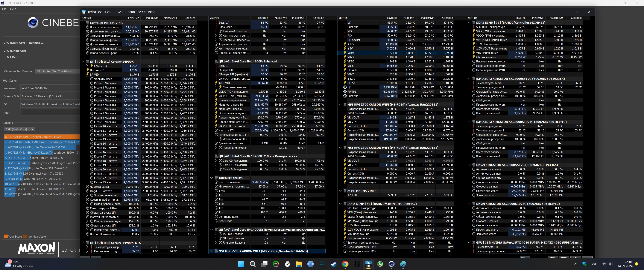The image size is (644, 270).
Task: Click the FPS Monitor taskbar icon
Action: (276, 264)
